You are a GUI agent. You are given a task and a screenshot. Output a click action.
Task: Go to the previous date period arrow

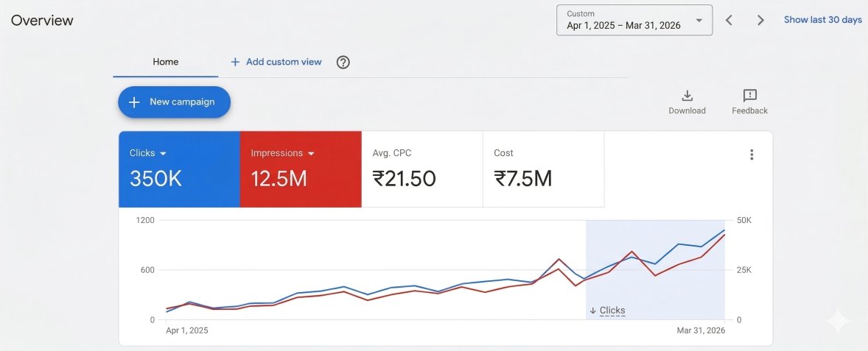729,21
